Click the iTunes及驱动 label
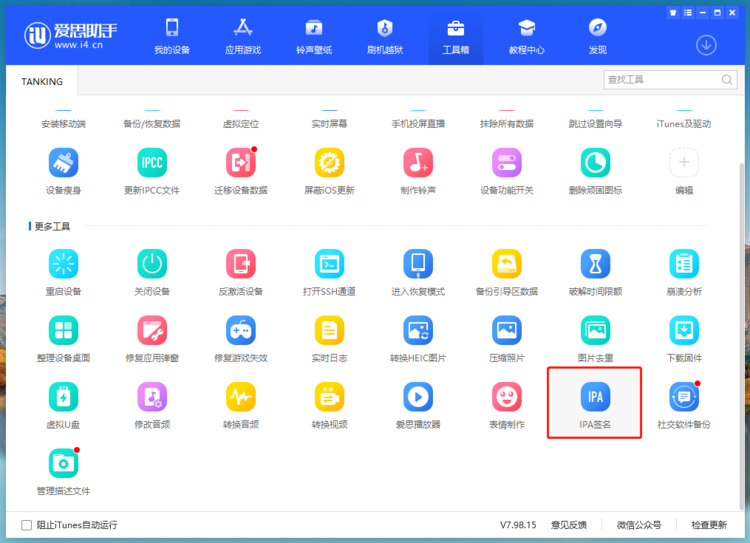750x543 pixels. tap(684, 124)
